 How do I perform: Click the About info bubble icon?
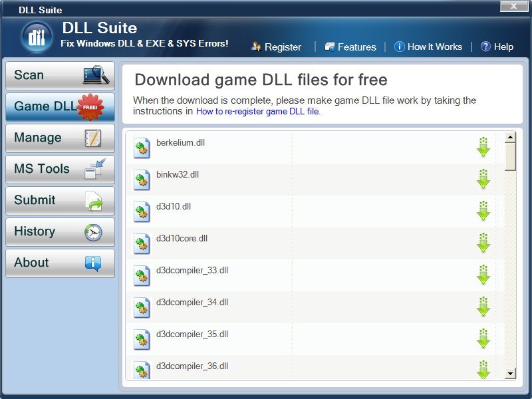pos(93,263)
